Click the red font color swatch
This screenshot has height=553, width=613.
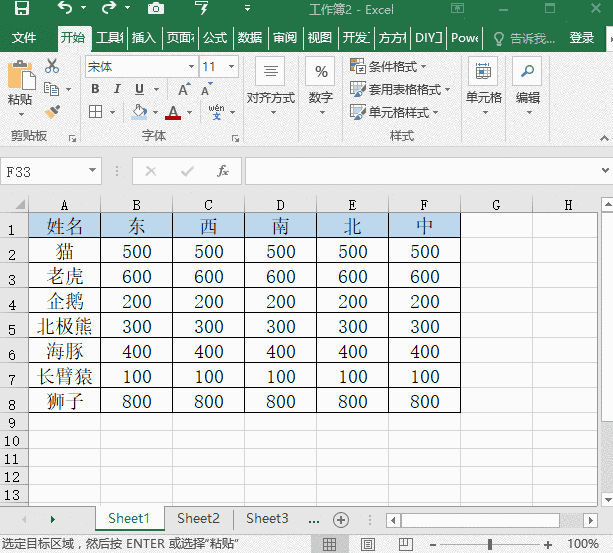[174, 113]
